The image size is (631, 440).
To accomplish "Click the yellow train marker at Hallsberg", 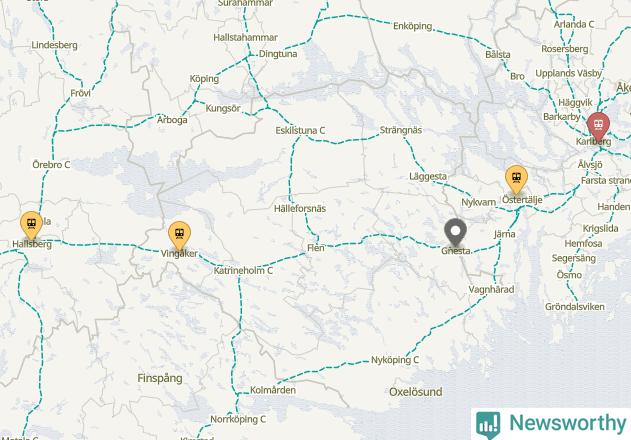I will pos(31,224).
